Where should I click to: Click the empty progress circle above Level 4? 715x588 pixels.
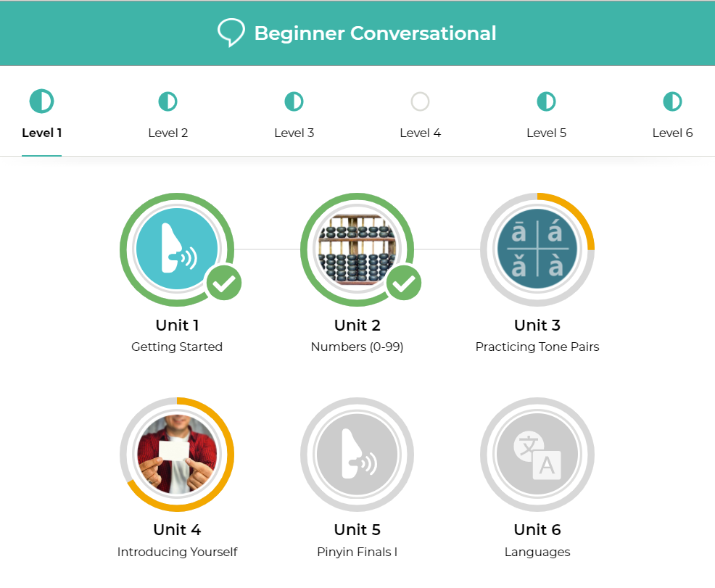coord(420,102)
